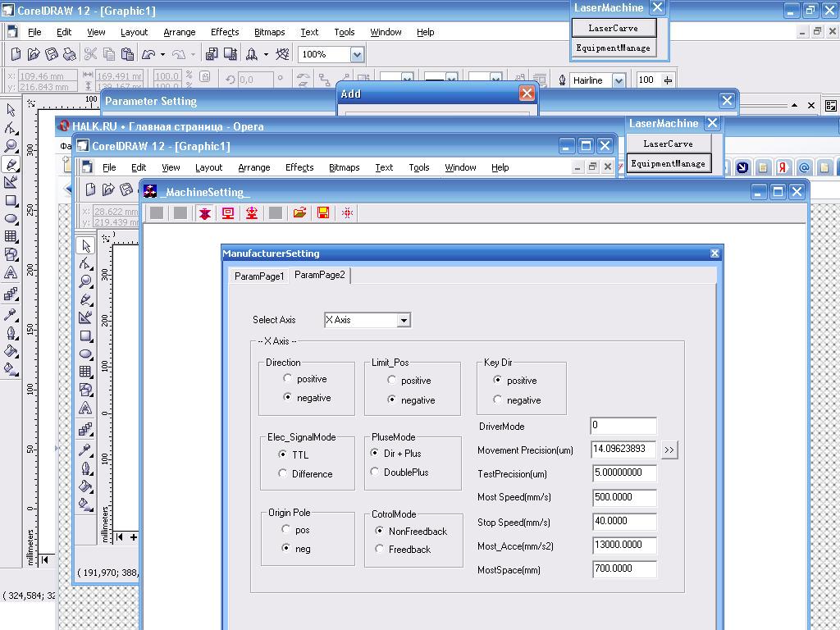Set Direction to positive
This screenshot has width=840, height=630.
coord(287,378)
